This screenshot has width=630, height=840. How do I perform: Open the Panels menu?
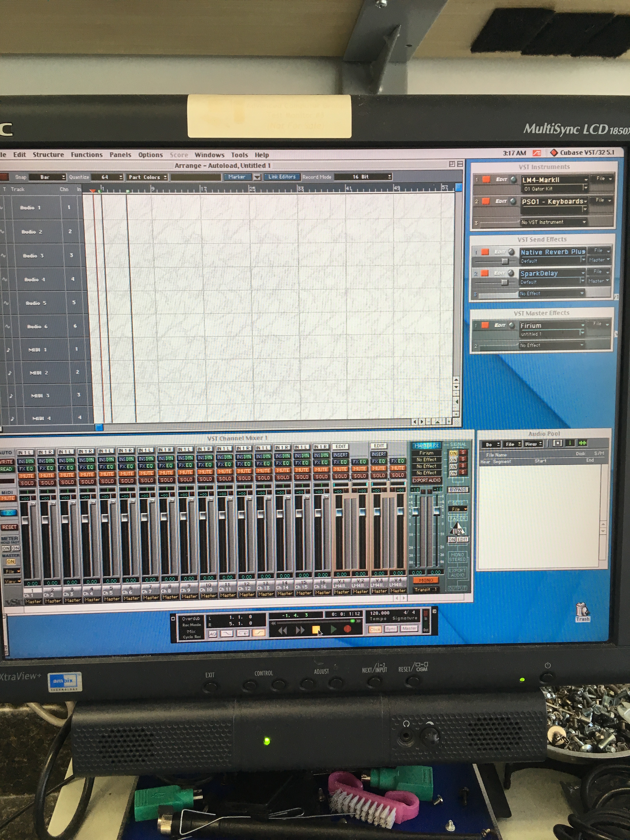pyautogui.click(x=120, y=155)
